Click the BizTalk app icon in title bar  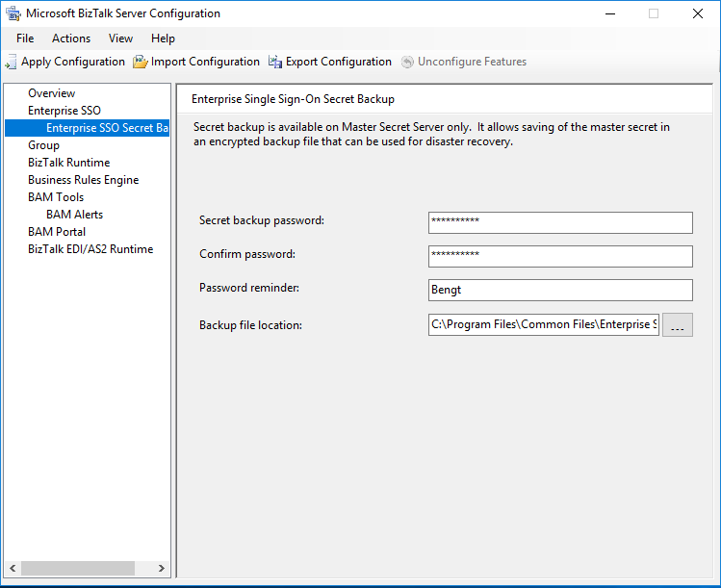point(13,13)
